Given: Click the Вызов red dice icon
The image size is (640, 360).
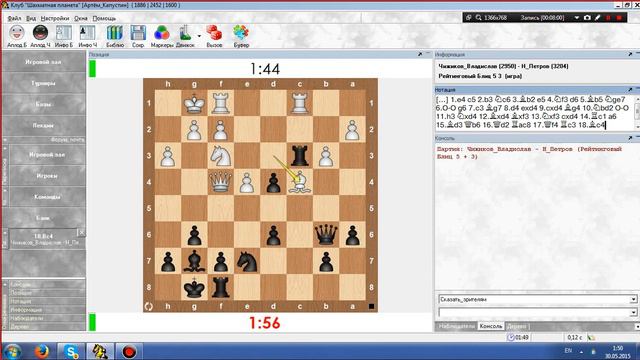Looking at the screenshot, I should (x=214, y=33).
